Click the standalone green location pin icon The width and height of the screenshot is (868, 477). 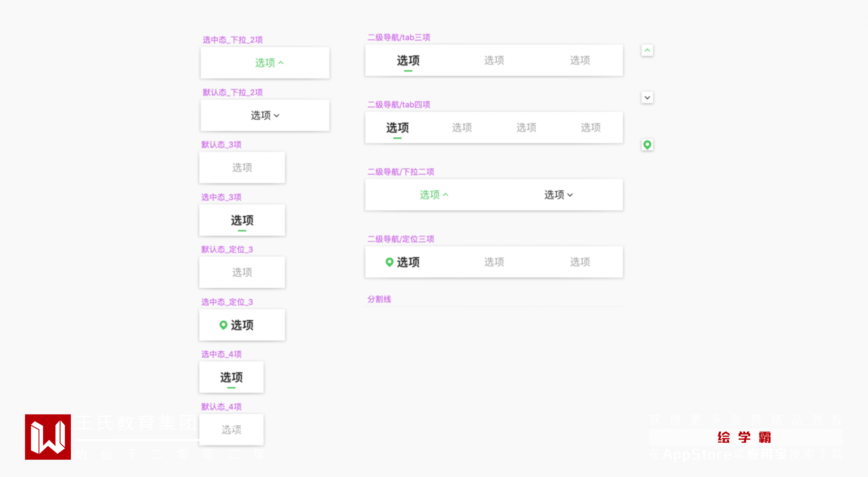click(647, 145)
